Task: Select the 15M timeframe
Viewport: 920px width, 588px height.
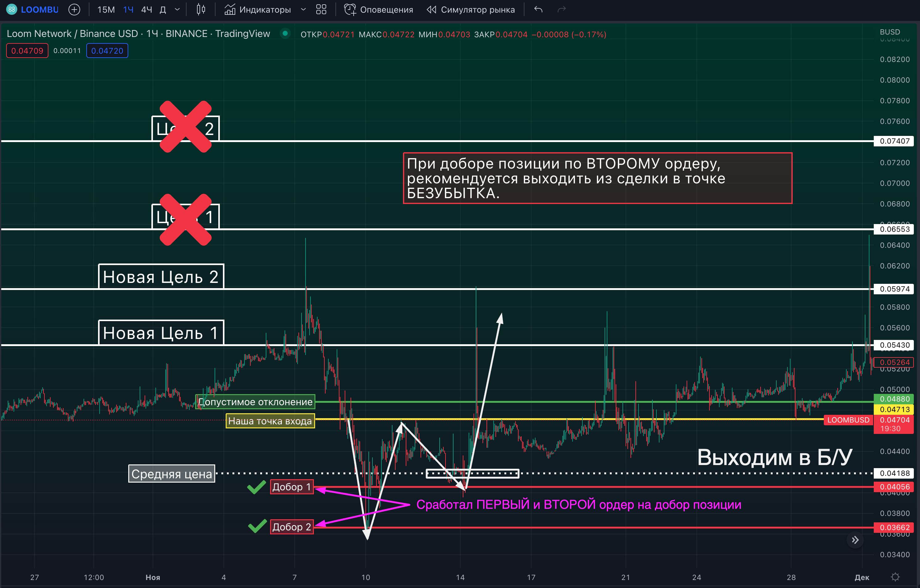Action: pos(106,10)
